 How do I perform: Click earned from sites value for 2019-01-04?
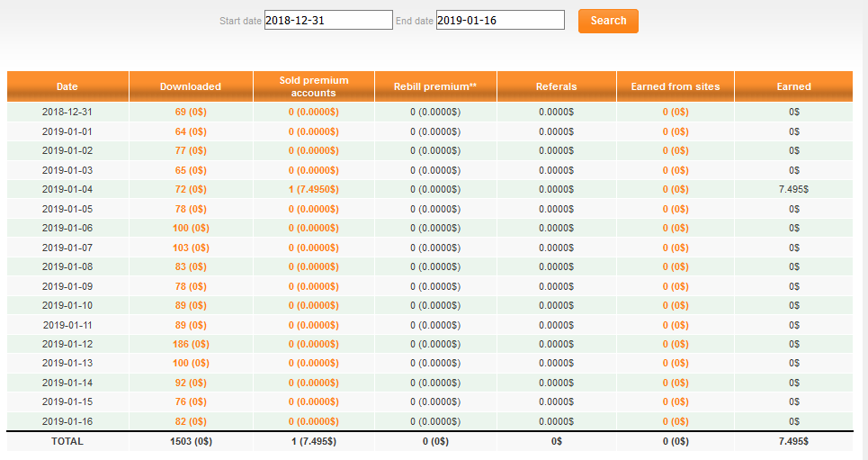pyautogui.click(x=676, y=190)
